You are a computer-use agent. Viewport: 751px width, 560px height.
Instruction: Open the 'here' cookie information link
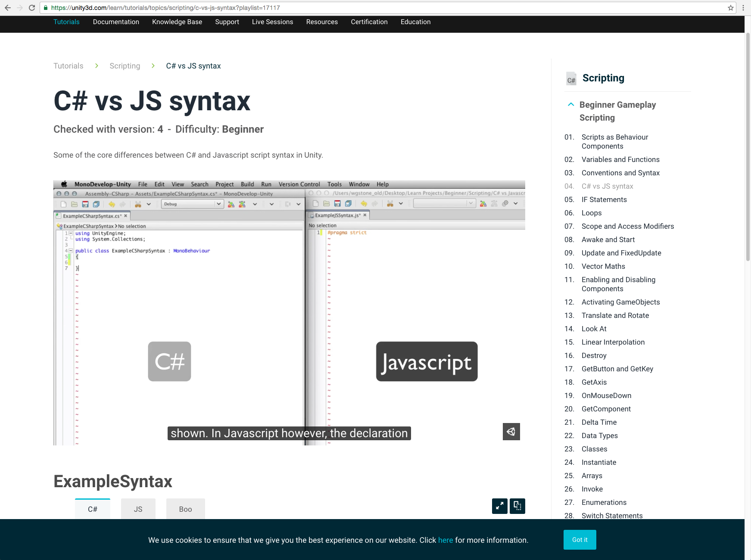point(446,540)
